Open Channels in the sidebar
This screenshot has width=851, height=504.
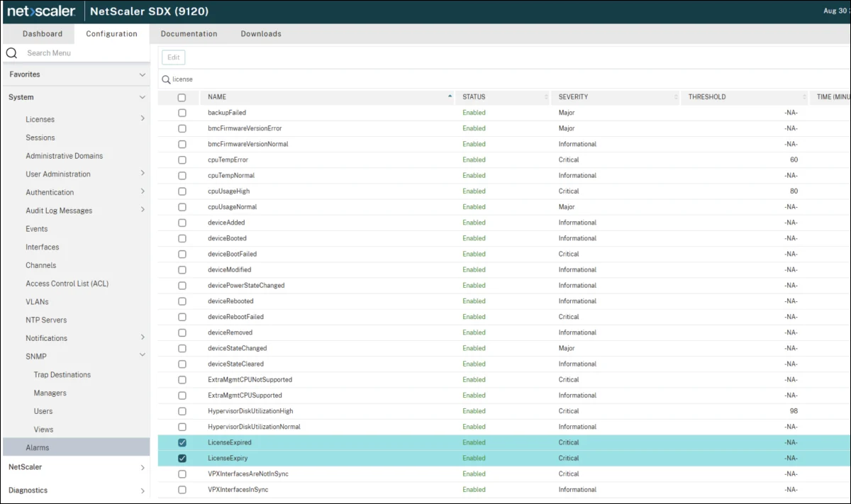[x=41, y=265]
